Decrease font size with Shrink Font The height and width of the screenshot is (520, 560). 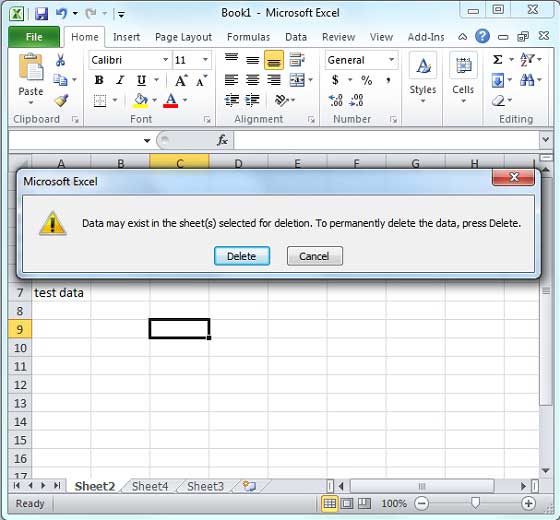pos(201,81)
